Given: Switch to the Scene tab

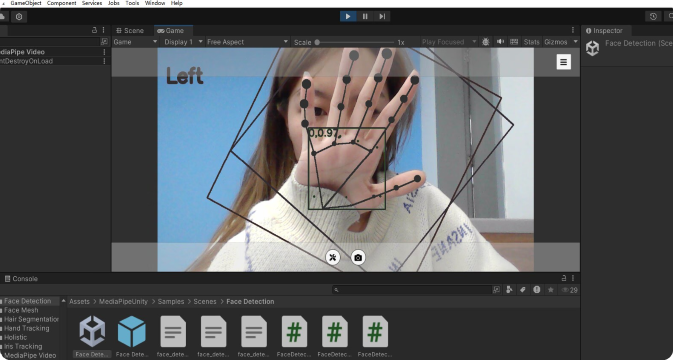Looking at the screenshot, I should coord(130,30).
